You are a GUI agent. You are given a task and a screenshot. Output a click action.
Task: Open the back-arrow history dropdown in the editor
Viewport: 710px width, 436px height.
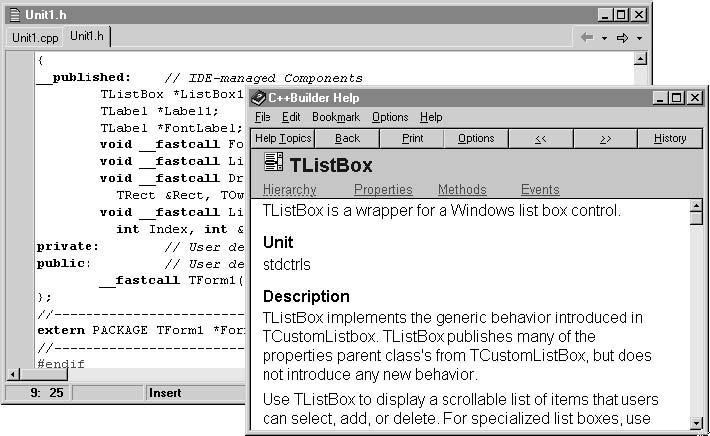604,38
